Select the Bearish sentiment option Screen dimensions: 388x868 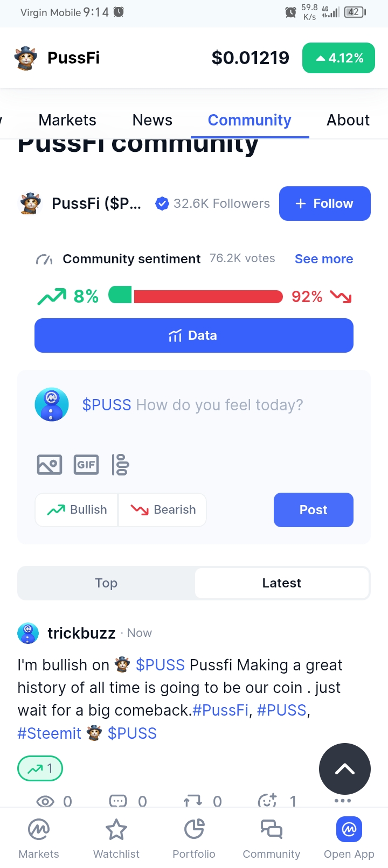[163, 510]
